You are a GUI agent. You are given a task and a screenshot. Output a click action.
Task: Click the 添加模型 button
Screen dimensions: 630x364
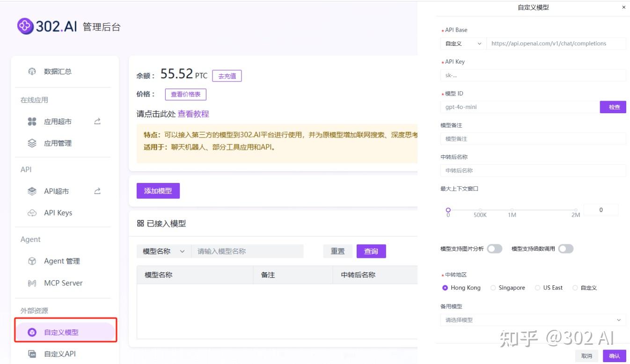[x=158, y=191]
